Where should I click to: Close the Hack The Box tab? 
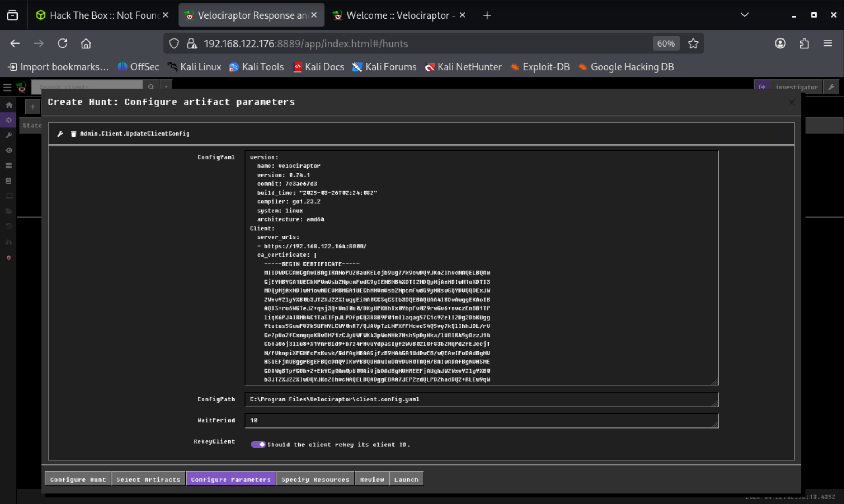point(166,15)
